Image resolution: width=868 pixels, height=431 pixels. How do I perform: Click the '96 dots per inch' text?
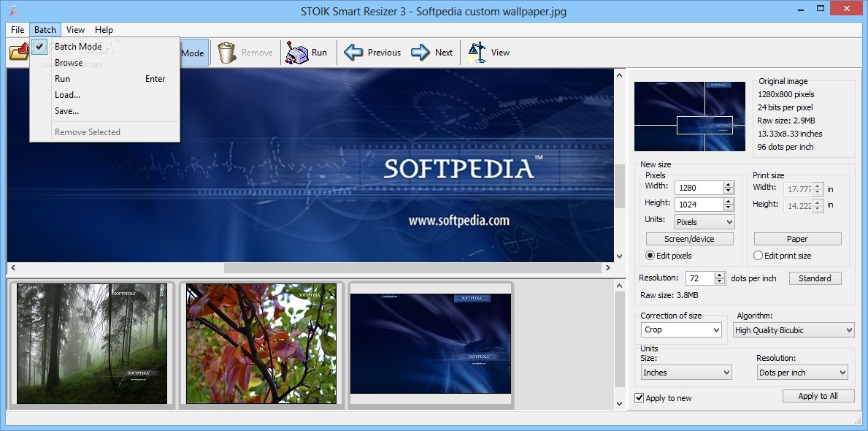[x=786, y=147]
